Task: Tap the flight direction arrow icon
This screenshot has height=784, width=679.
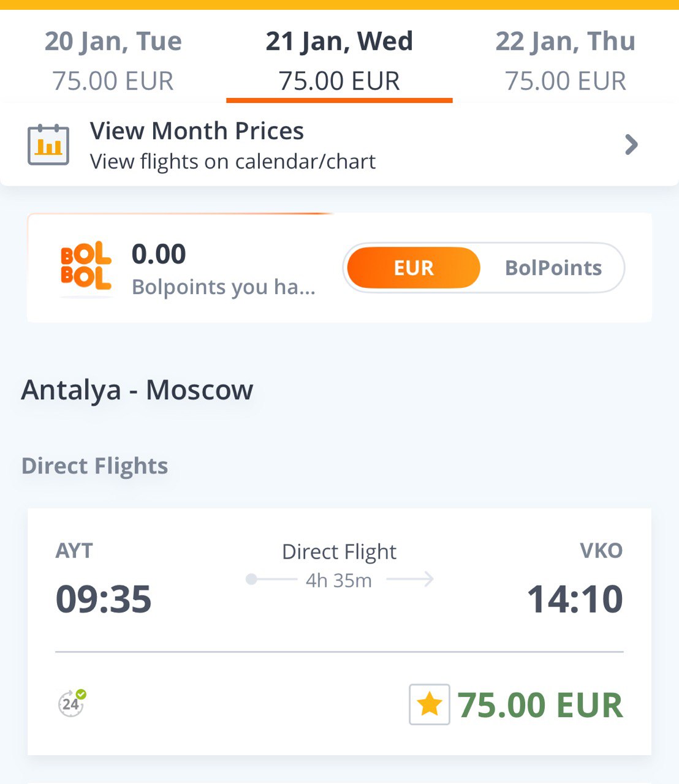Action: click(x=411, y=579)
